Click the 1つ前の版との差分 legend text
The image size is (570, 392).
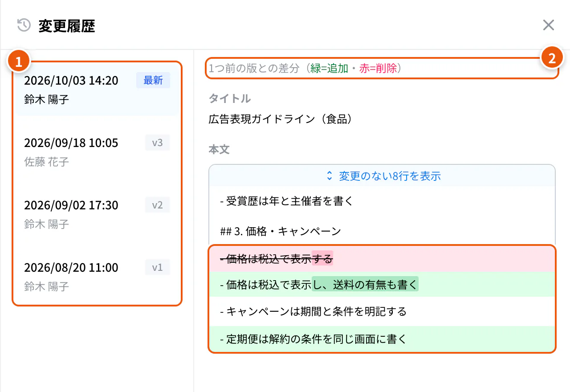point(305,69)
